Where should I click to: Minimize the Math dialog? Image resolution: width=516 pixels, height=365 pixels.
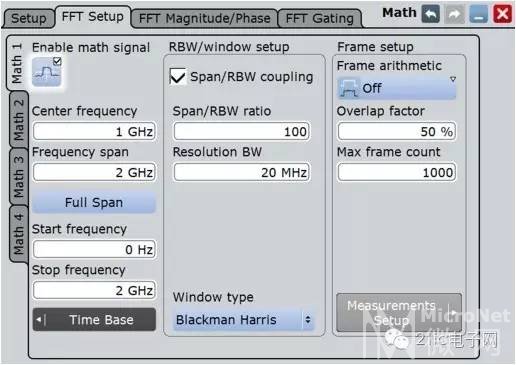click(x=479, y=14)
